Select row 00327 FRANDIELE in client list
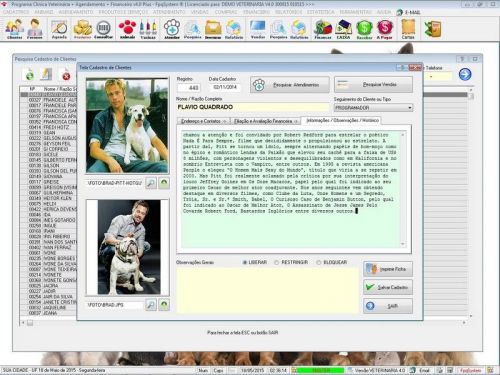The height and width of the screenshot is (375, 500). click(x=48, y=100)
